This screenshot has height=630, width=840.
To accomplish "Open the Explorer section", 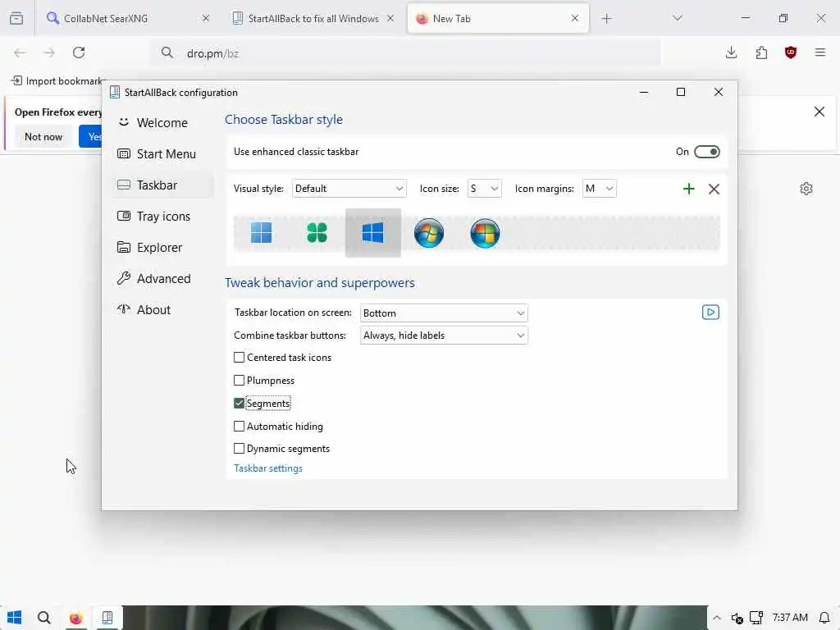I will (162, 248).
